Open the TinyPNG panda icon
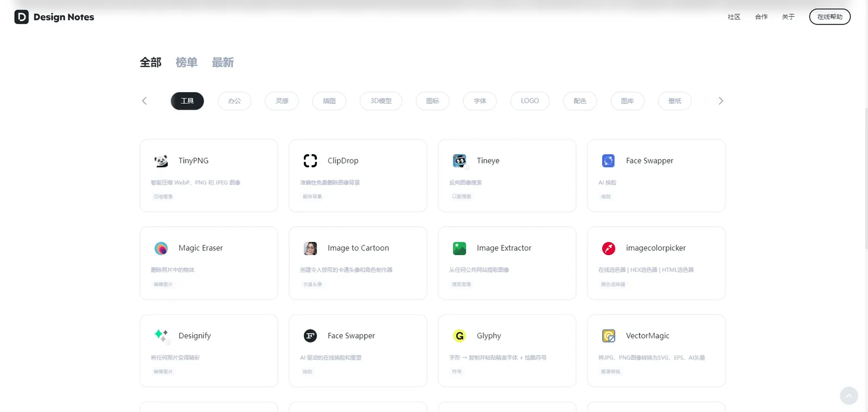The image size is (868, 412). coord(161,161)
